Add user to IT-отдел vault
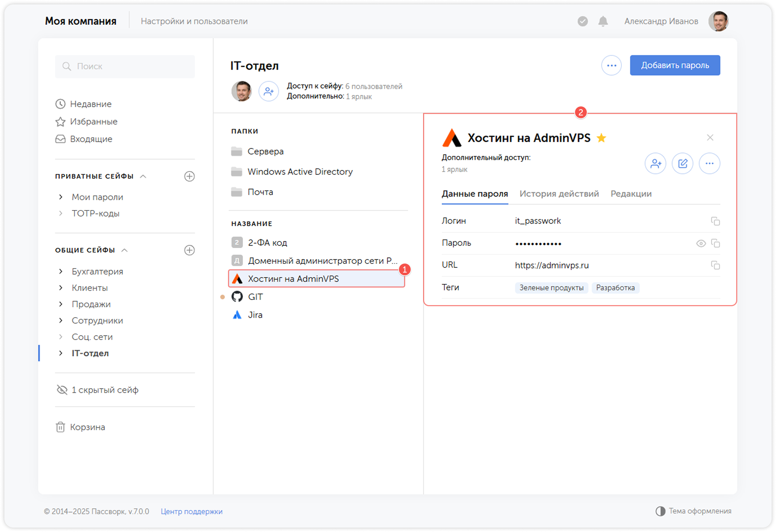 coord(269,91)
